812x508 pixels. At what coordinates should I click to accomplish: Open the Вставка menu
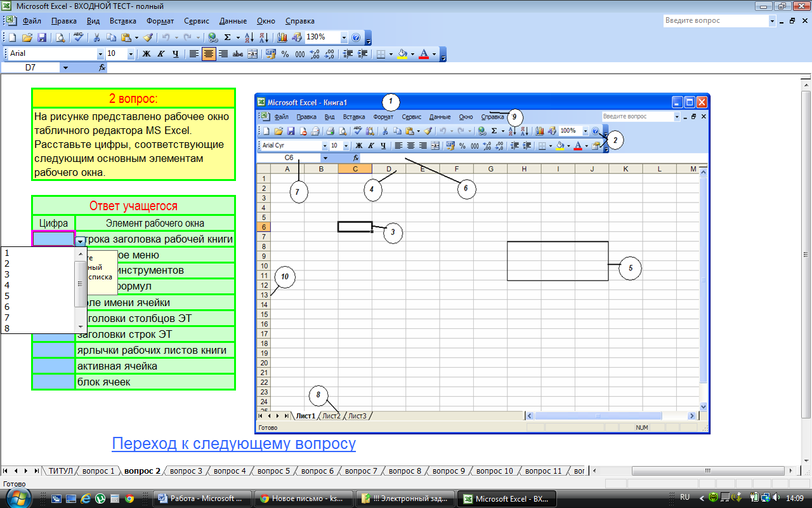pyautogui.click(x=122, y=21)
